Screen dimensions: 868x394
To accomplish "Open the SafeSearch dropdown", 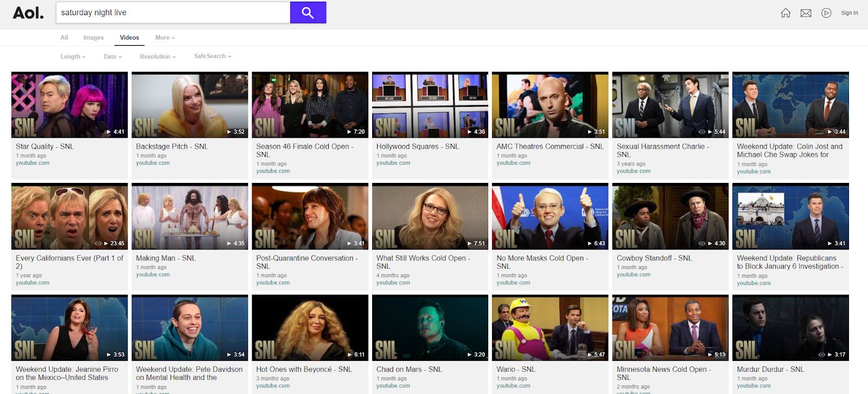I will point(213,56).
